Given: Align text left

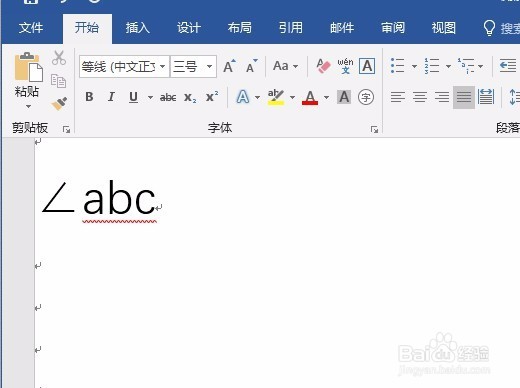Looking at the screenshot, I should pos(398,97).
